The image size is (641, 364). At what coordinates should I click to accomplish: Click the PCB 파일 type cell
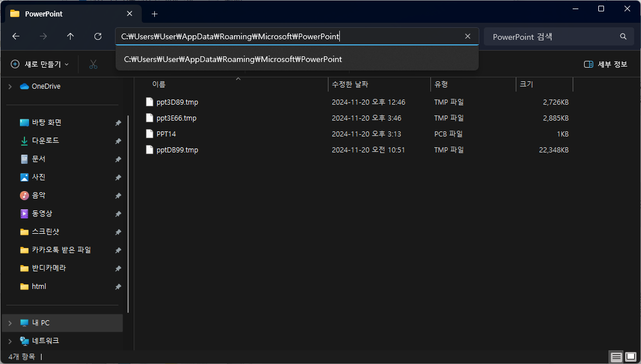[x=448, y=134]
